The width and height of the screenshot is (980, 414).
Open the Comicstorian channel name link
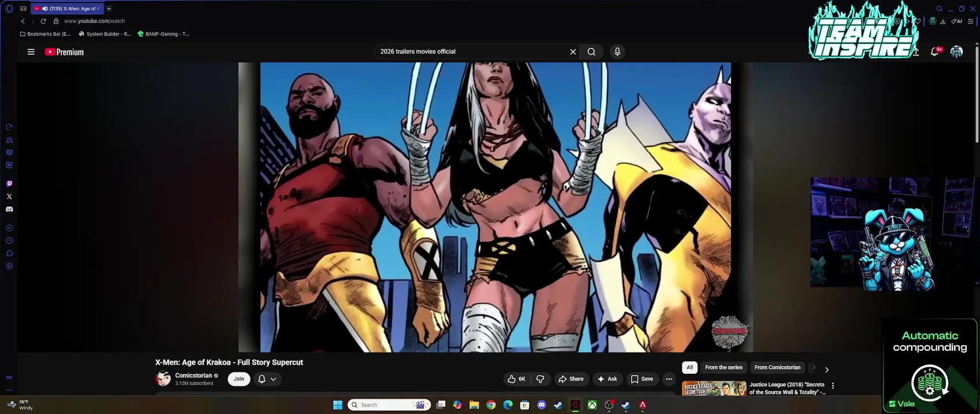point(194,375)
